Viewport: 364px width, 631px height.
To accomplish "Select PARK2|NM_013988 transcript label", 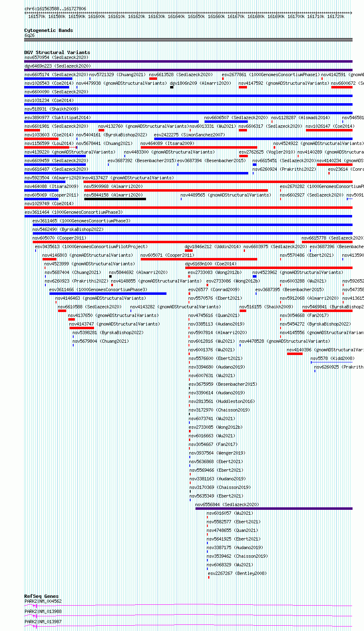I will (43, 611).
